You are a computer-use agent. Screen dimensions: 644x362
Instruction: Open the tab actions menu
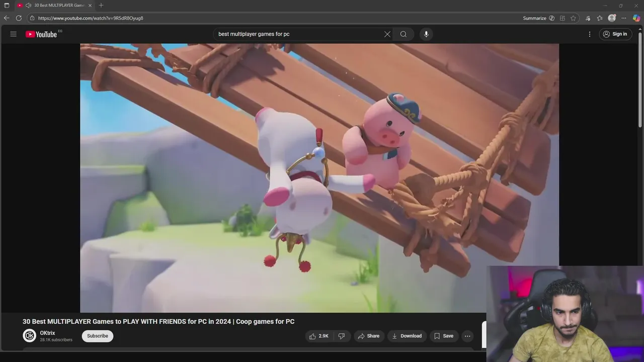(7, 6)
